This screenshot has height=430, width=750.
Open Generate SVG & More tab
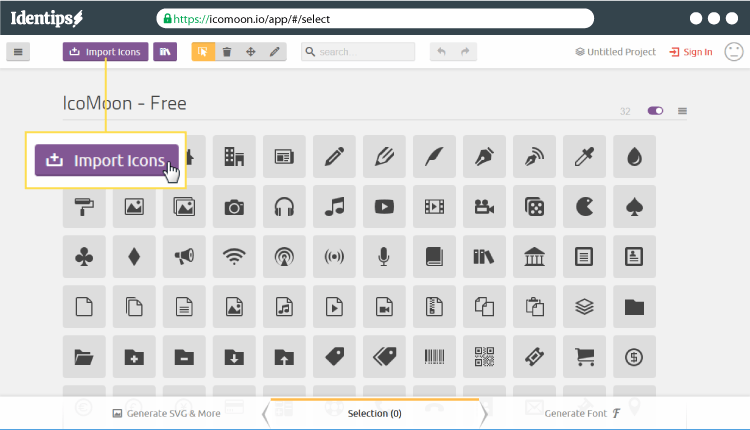[166, 412]
